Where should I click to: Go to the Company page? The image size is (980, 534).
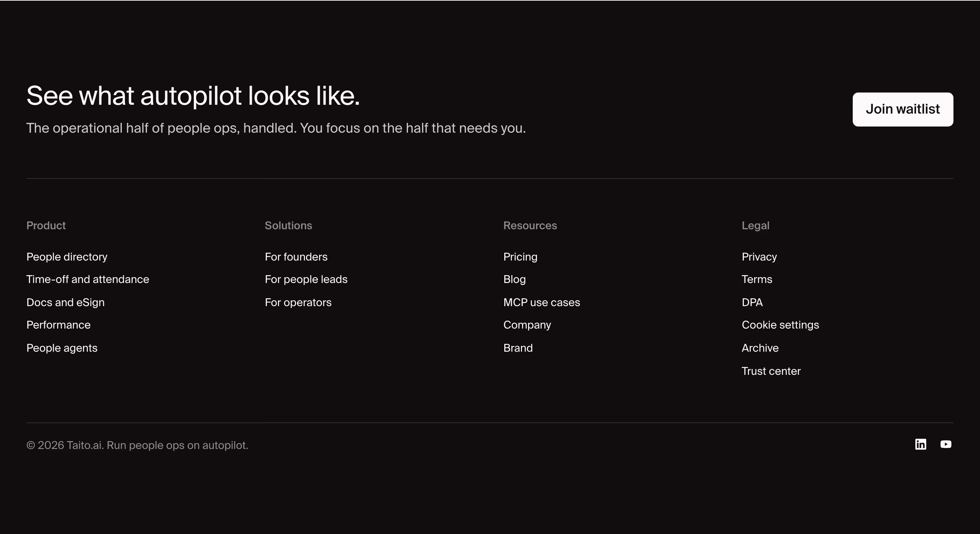[x=527, y=325]
